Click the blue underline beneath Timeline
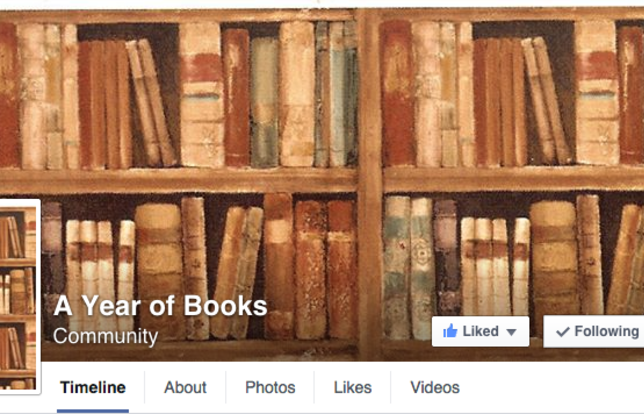The width and height of the screenshot is (644, 414). (93, 411)
